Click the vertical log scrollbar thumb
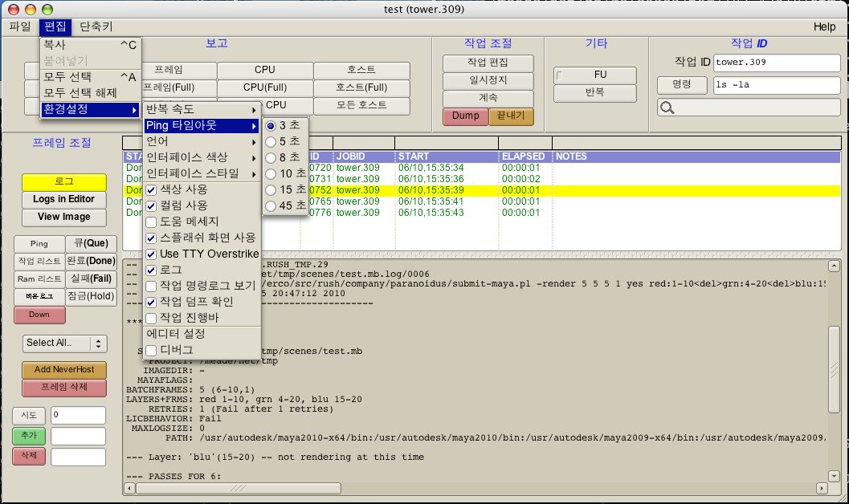The width and height of the screenshot is (849, 504). pyautogui.click(x=834, y=369)
